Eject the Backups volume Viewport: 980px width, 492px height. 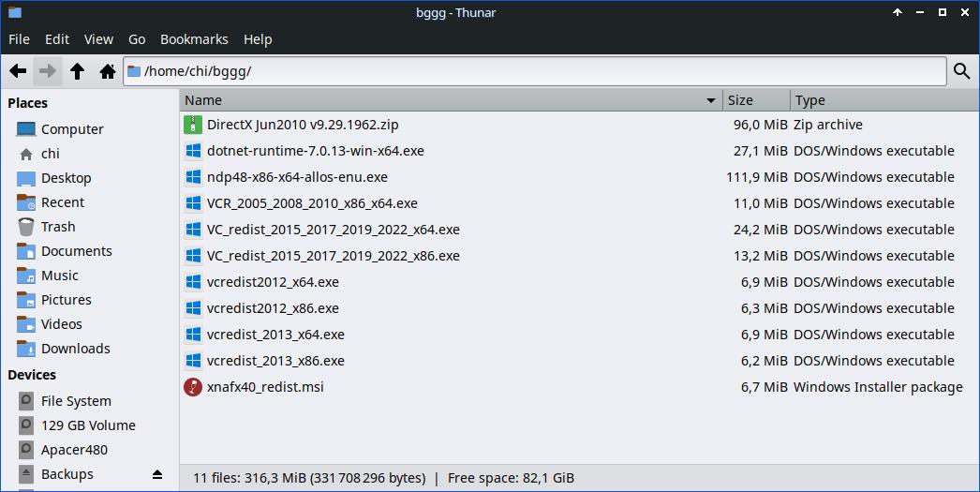click(157, 475)
